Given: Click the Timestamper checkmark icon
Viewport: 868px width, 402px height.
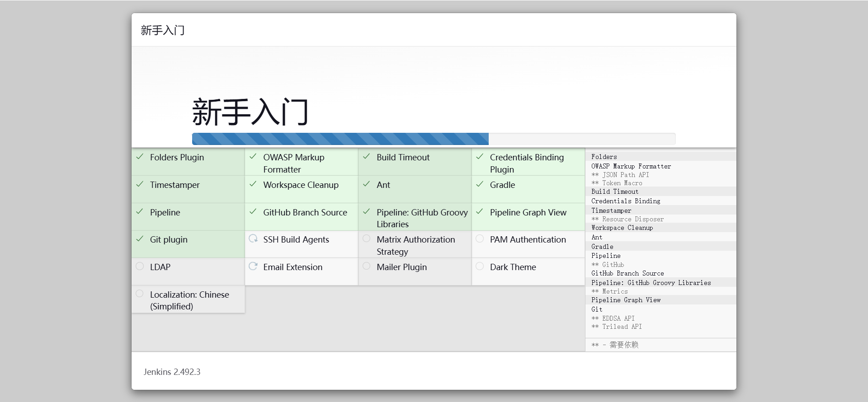Looking at the screenshot, I should [140, 184].
